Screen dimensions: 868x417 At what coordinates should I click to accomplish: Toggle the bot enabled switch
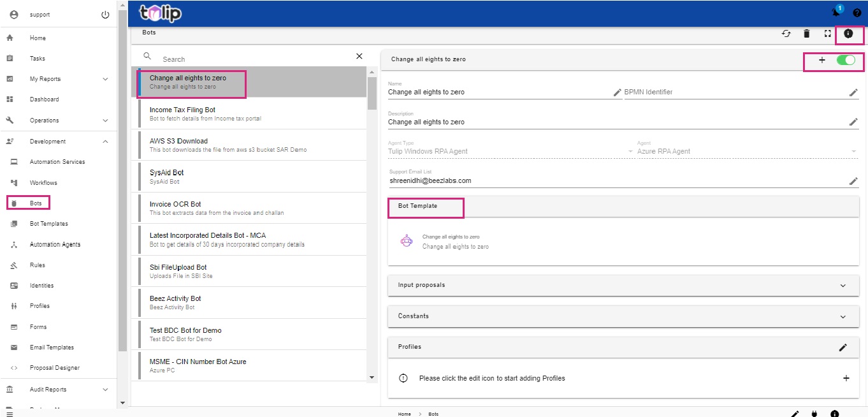pos(846,60)
